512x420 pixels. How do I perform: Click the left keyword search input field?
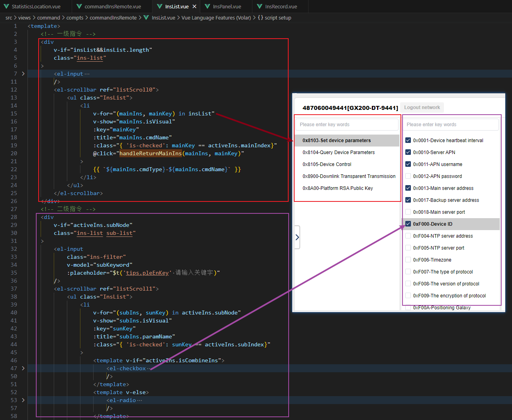(x=346, y=125)
